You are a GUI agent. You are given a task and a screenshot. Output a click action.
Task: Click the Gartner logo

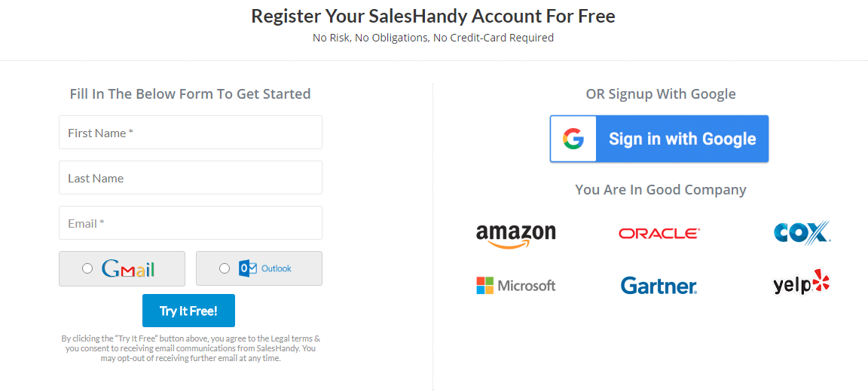659,286
